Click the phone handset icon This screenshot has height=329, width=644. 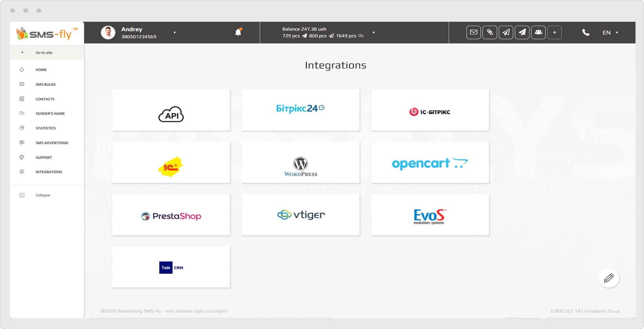(x=586, y=33)
